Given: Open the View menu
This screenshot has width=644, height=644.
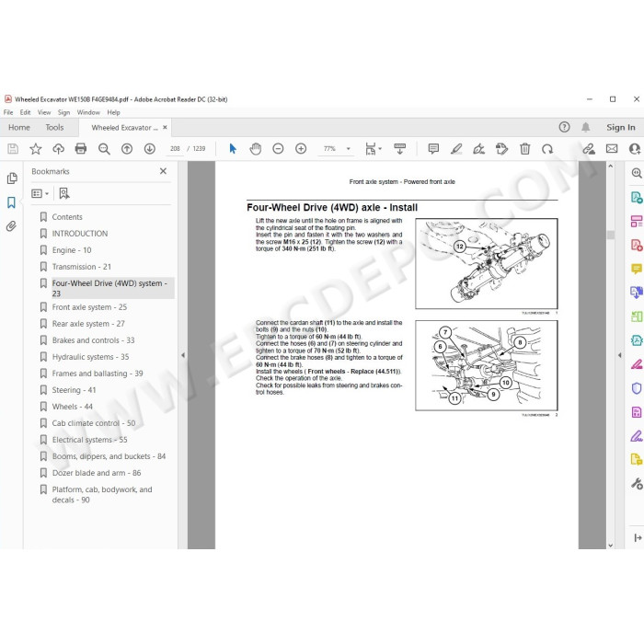Looking at the screenshot, I should pyautogui.click(x=44, y=112).
